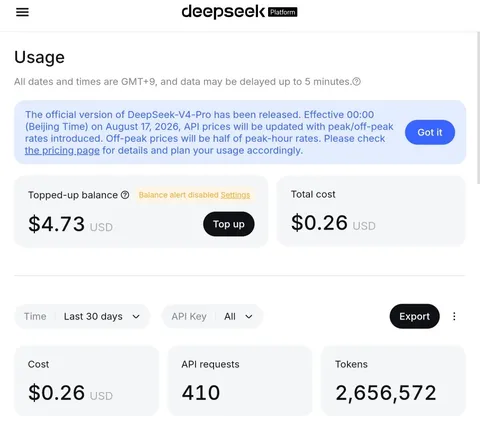
Task: Click the Tokens label
Action: click(x=351, y=364)
